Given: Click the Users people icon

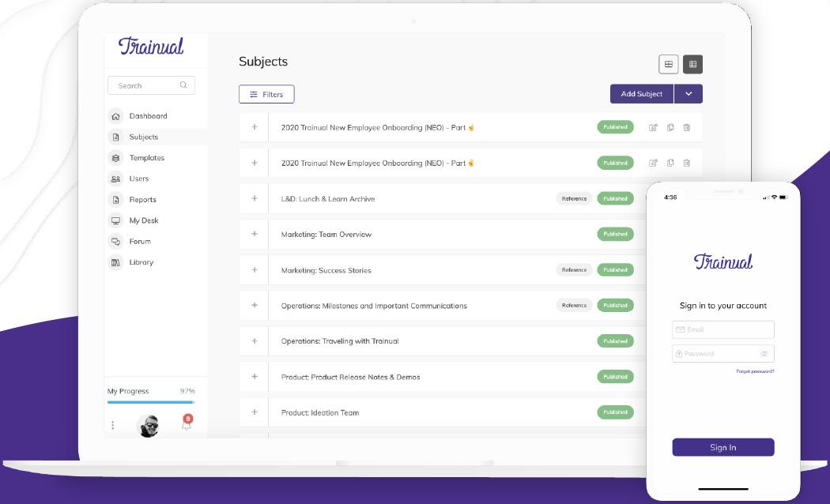Looking at the screenshot, I should point(115,179).
